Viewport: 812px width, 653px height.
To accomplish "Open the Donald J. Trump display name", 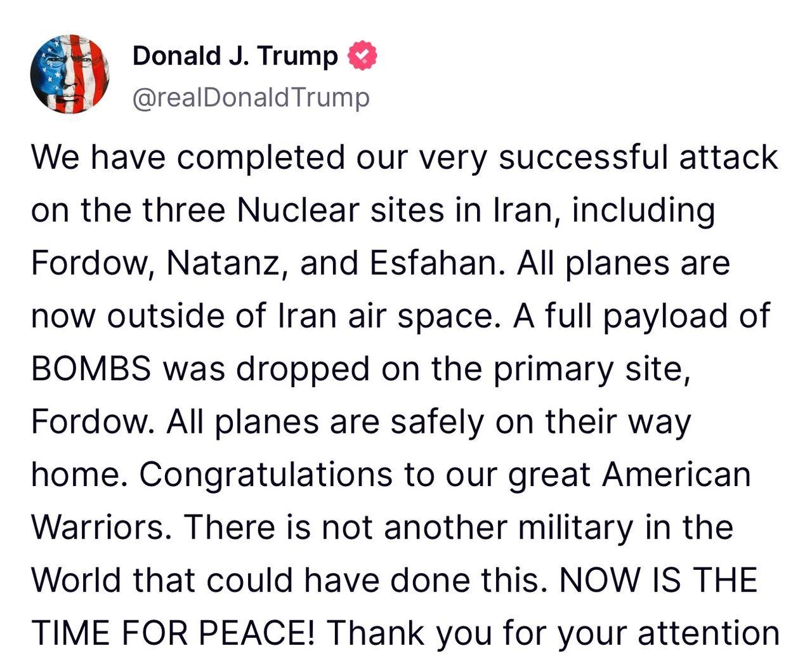I will [x=235, y=56].
